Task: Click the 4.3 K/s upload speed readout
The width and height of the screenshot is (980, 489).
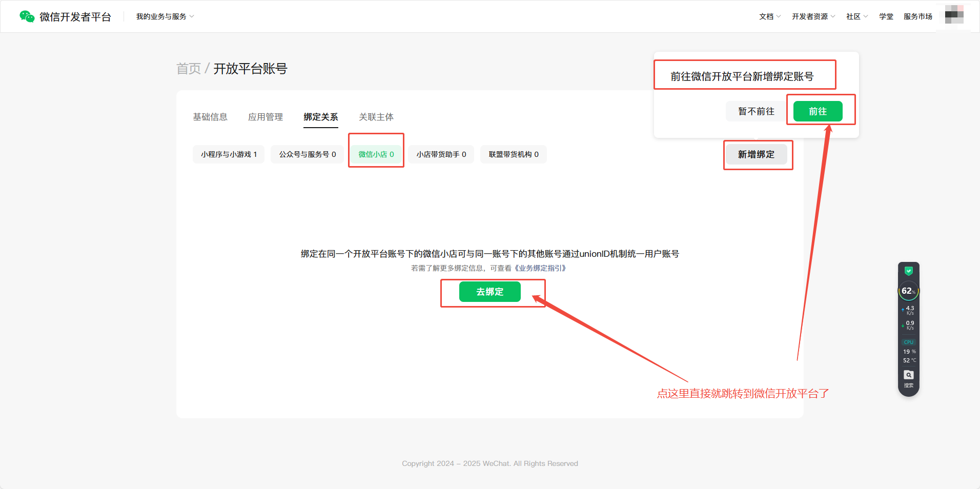Action: (909, 310)
